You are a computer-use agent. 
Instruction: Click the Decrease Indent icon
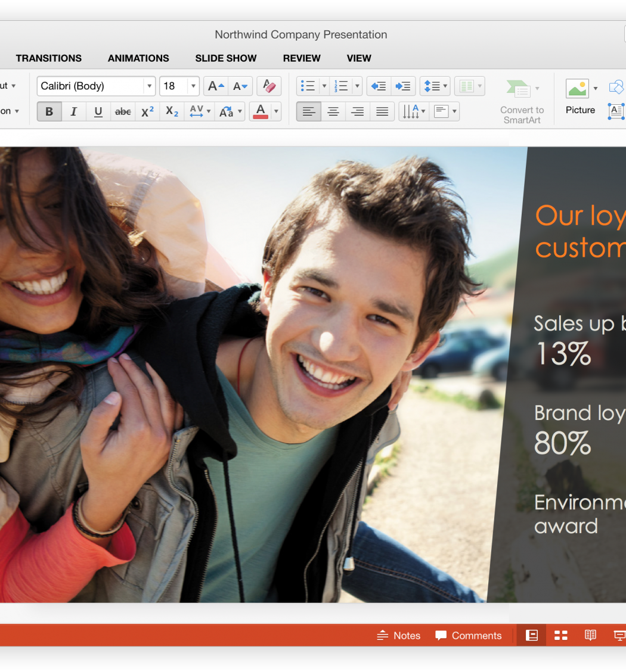point(379,86)
